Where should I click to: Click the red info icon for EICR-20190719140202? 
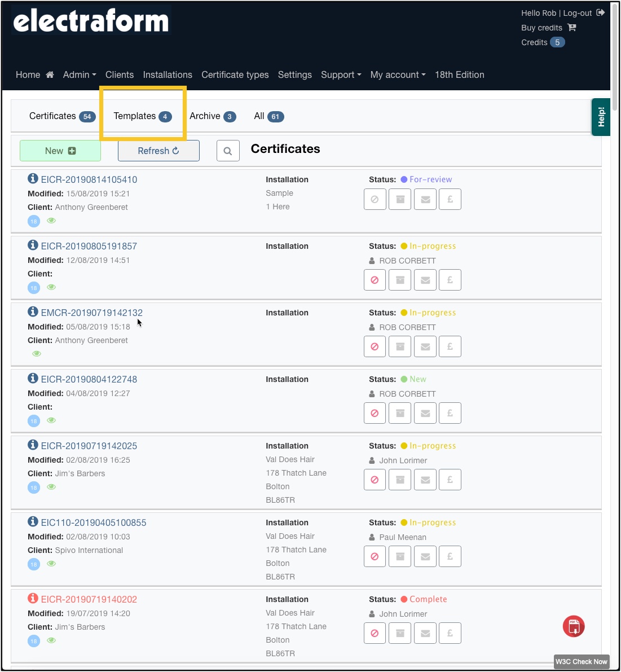[33, 598]
